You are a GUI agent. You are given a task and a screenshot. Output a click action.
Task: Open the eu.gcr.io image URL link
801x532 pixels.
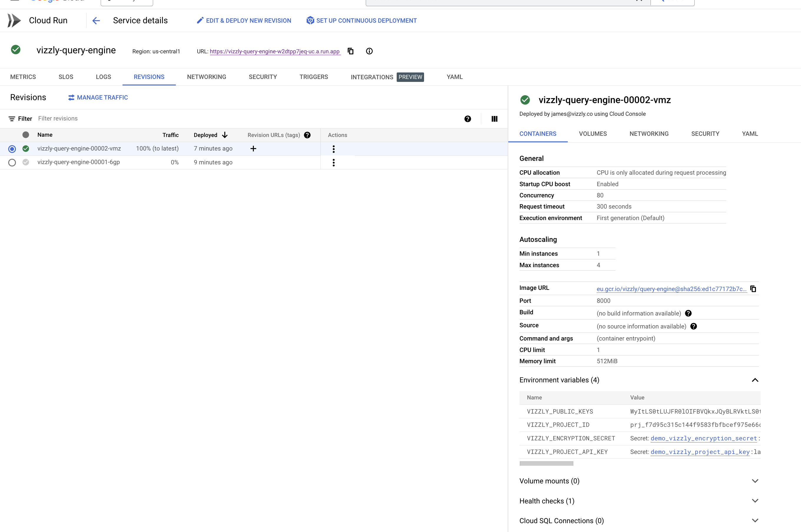point(671,289)
